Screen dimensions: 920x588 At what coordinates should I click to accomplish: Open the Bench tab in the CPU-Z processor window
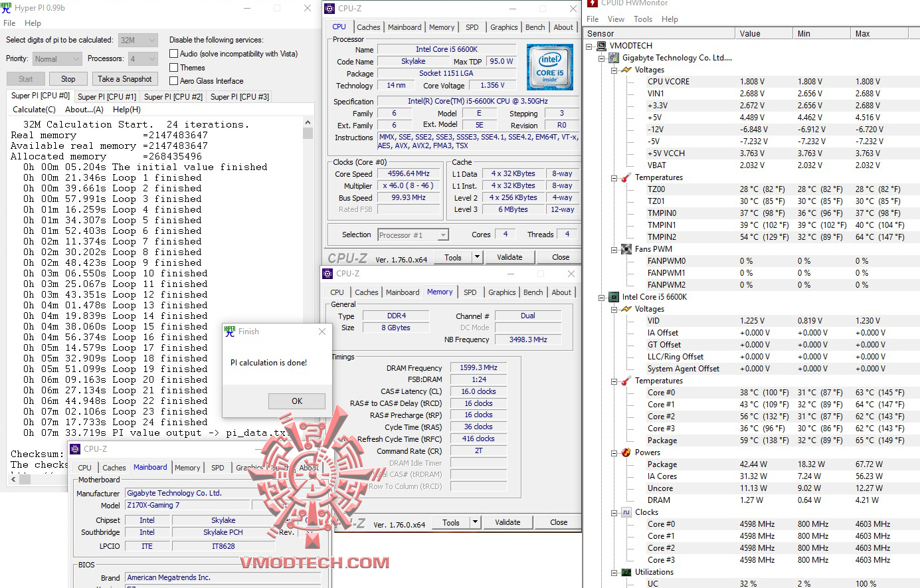point(535,27)
